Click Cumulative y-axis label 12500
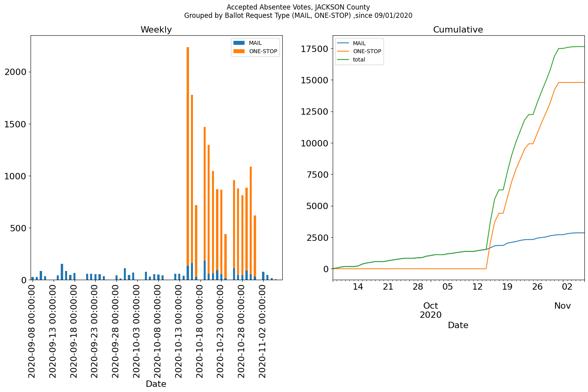 314,111
